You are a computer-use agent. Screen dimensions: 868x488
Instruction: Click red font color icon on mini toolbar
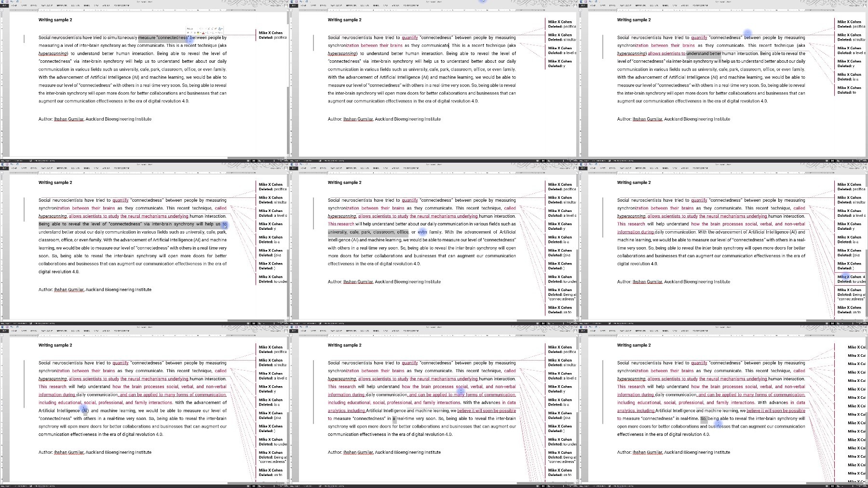click(x=203, y=33)
